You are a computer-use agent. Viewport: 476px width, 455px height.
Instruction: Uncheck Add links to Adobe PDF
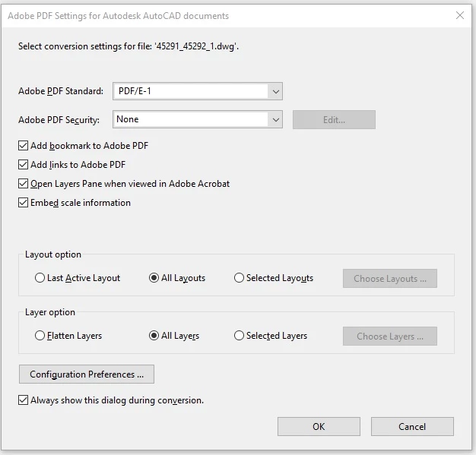23,165
